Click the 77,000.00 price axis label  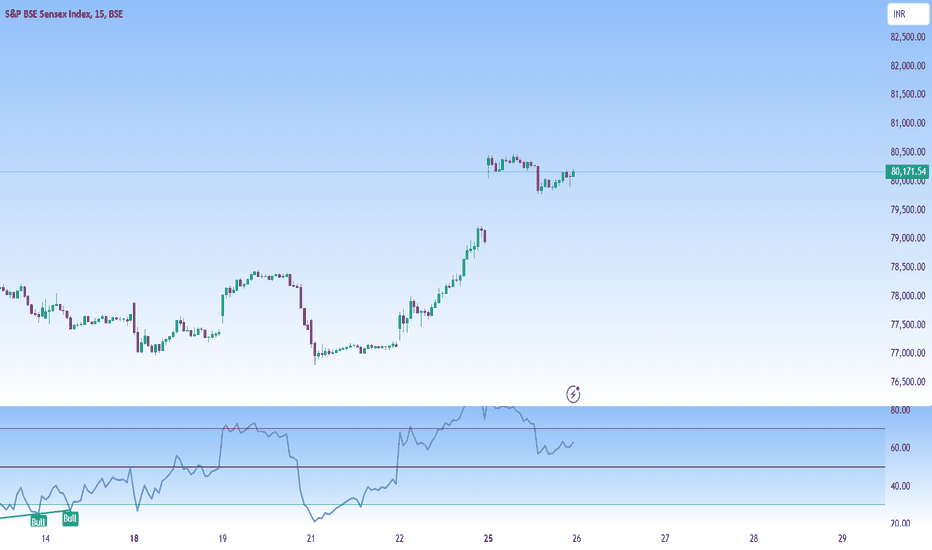[908, 353]
